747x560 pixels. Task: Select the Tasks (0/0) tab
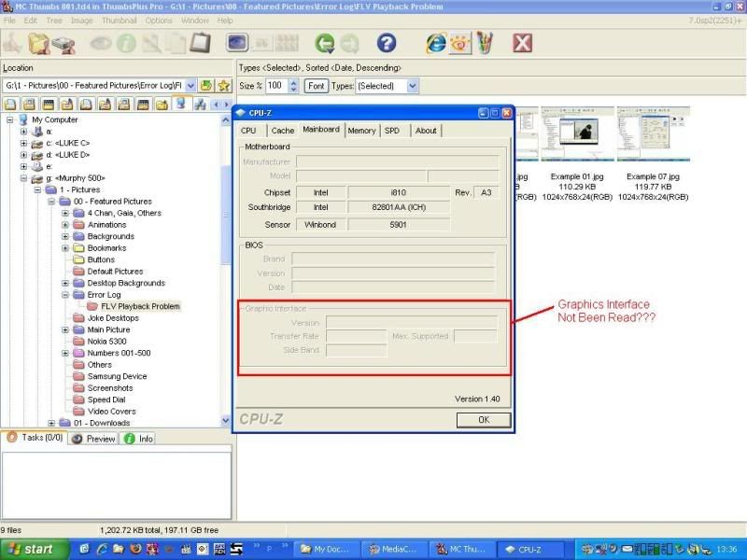tap(35, 437)
